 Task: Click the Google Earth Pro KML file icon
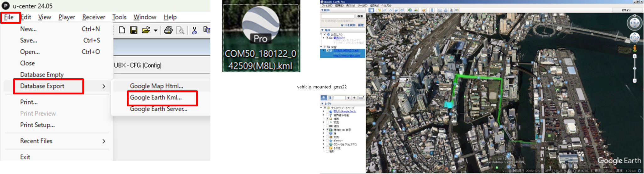pos(261,36)
